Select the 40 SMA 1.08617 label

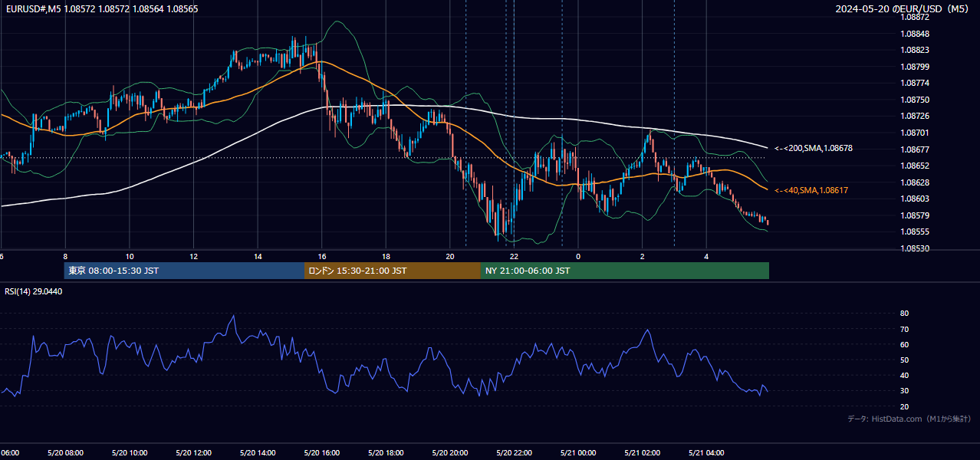coord(811,190)
